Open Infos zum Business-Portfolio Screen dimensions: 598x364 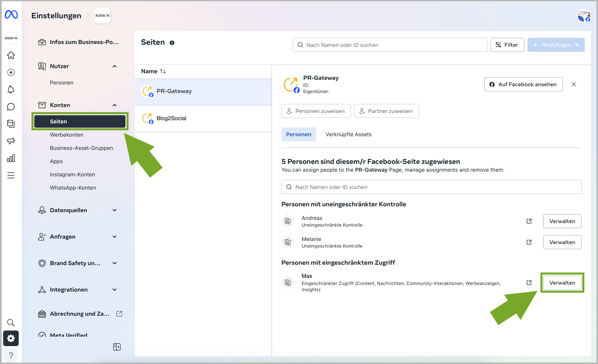point(78,42)
